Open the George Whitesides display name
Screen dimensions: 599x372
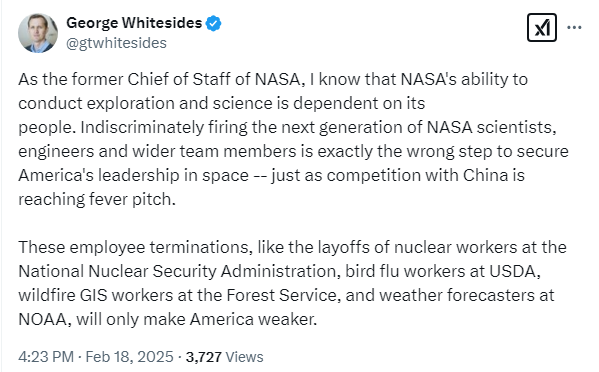tap(134, 23)
